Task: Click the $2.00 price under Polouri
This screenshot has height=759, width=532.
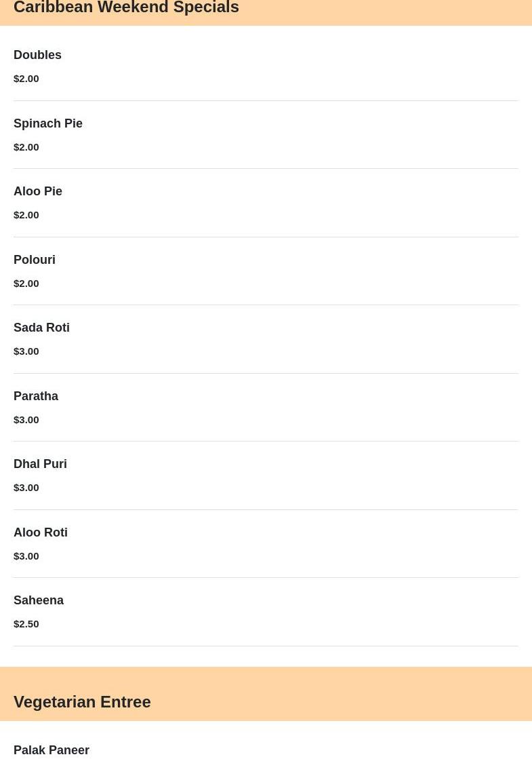Action: pyautogui.click(x=26, y=284)
